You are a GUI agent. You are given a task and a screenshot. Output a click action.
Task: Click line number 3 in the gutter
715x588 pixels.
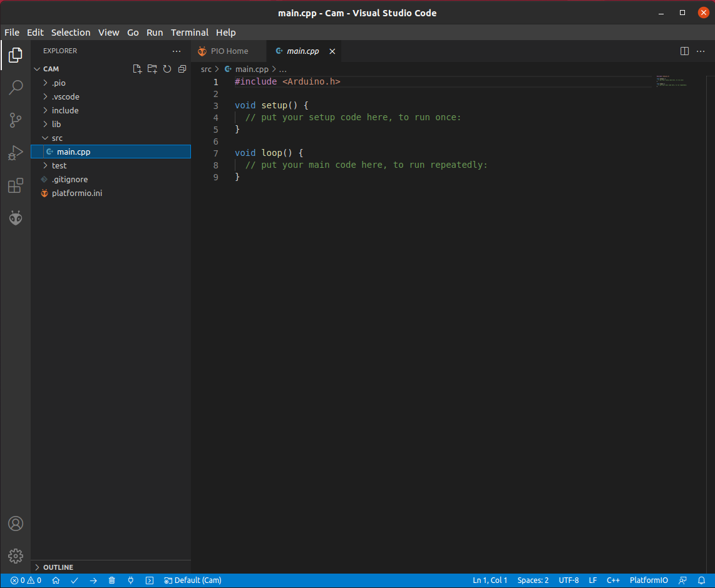(215, 106)
